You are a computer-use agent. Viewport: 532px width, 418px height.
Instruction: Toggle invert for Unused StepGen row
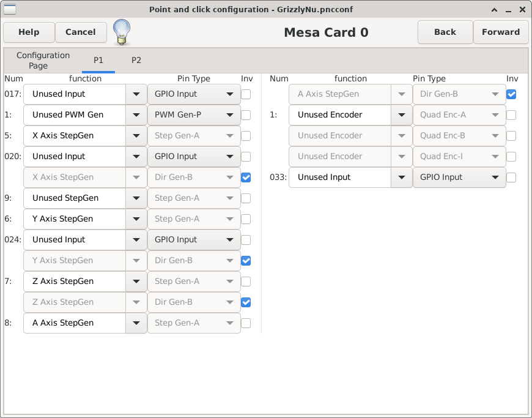[246, 198]
